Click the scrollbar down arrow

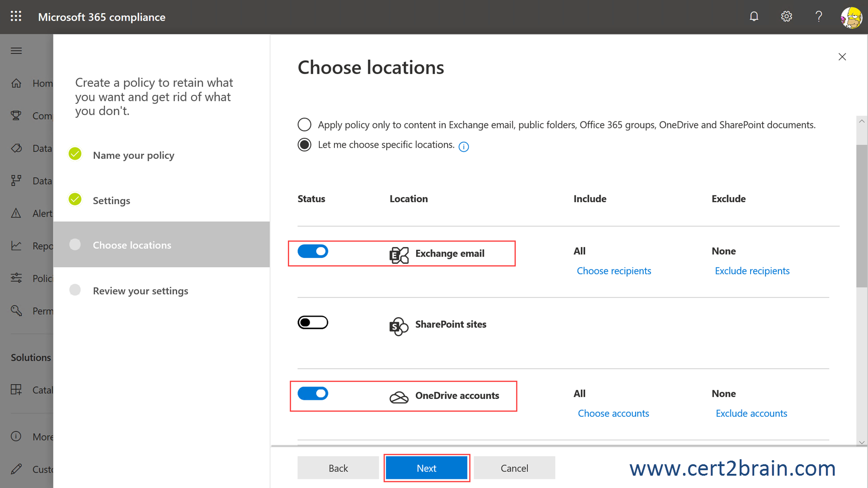pyautogui.click(x=862, y=442)
